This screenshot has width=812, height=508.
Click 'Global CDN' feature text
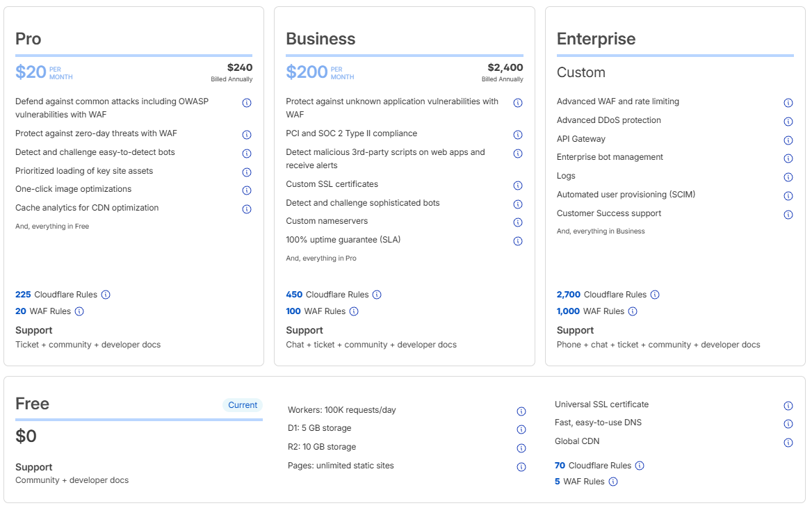click(x=577, y=441)
